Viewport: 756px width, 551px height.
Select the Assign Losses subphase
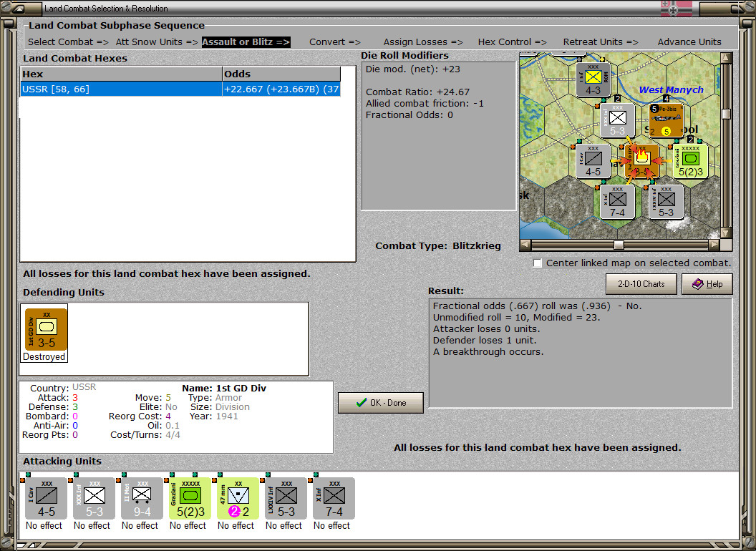coord(423,42)
